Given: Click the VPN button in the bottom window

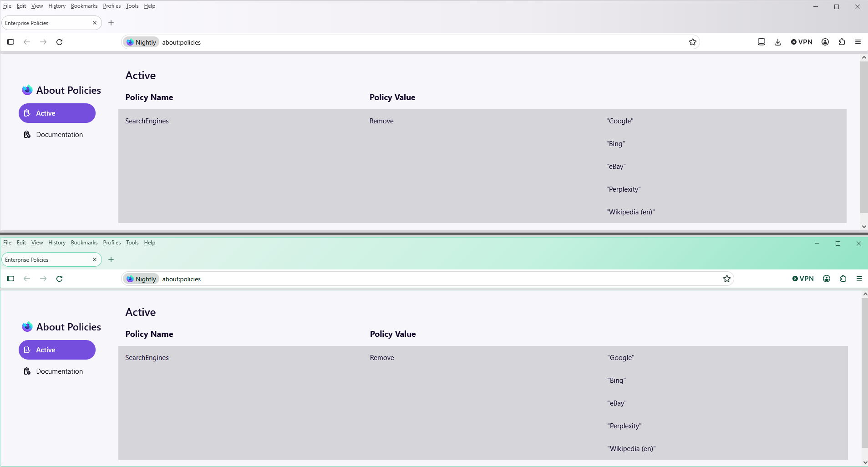Looking at the screenshot, I should (803, 279).
